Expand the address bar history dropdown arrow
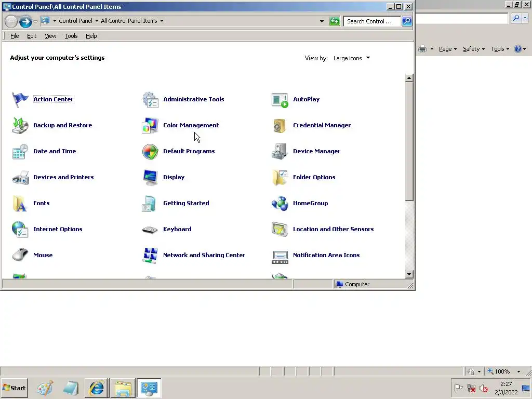 click(x=322, y=21)
